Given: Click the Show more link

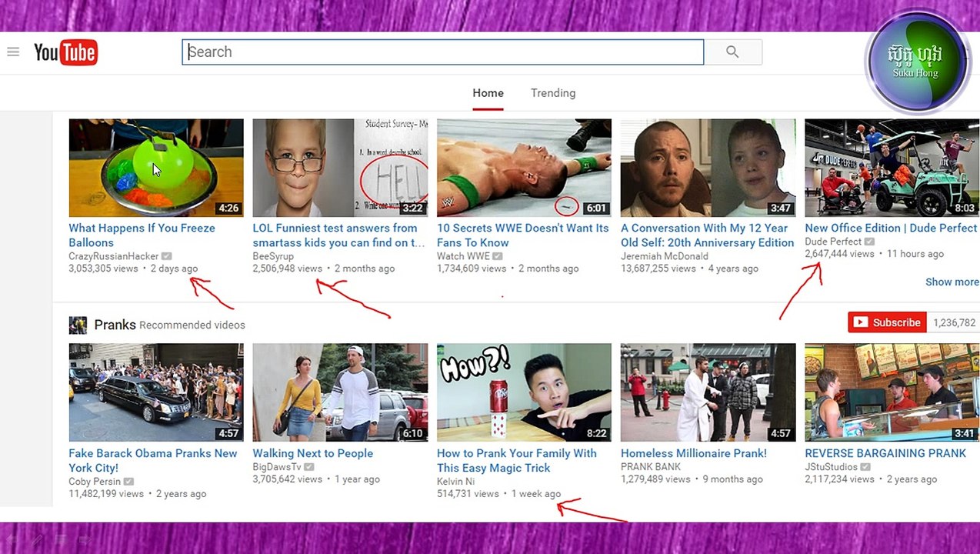Looking at the screenshot, I should pos(952,282).
